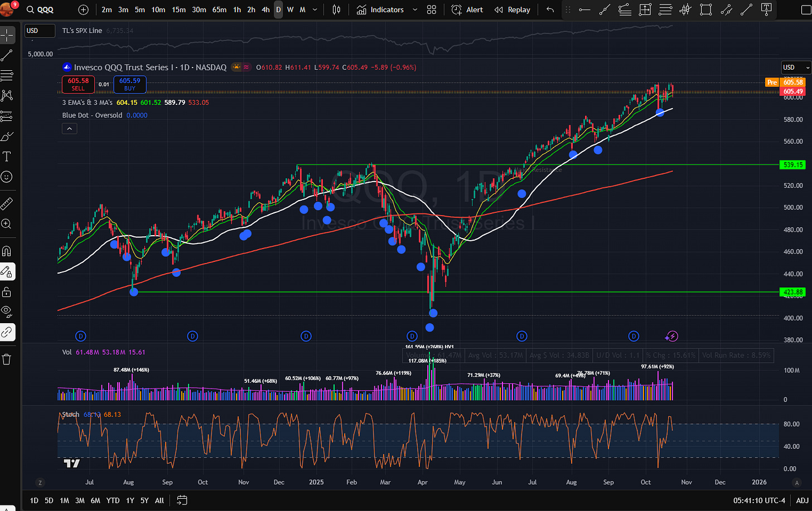Click the Stoch indicator legend label
The image size is (812, 511).
tap(70, 415)
